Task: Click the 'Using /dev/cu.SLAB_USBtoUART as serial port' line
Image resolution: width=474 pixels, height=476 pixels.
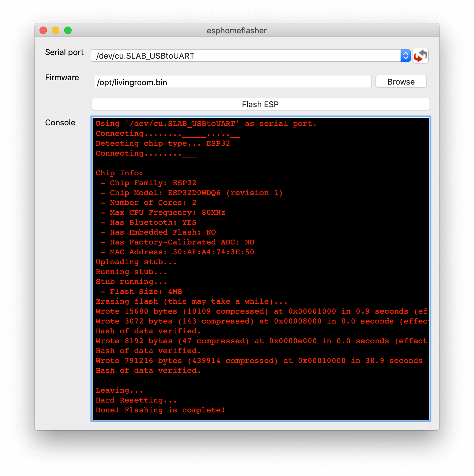Action: pyautogui.click(x=206, y=124)
